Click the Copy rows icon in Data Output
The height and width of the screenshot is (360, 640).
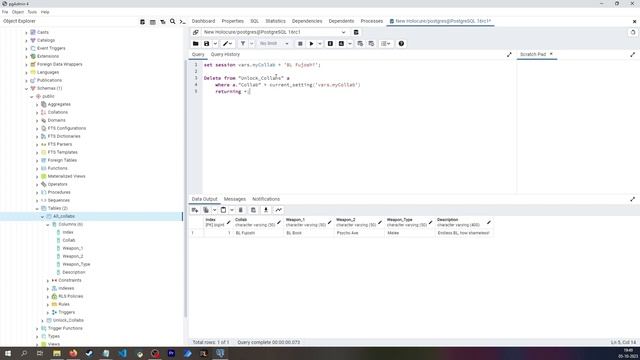(x=206, y=210)
